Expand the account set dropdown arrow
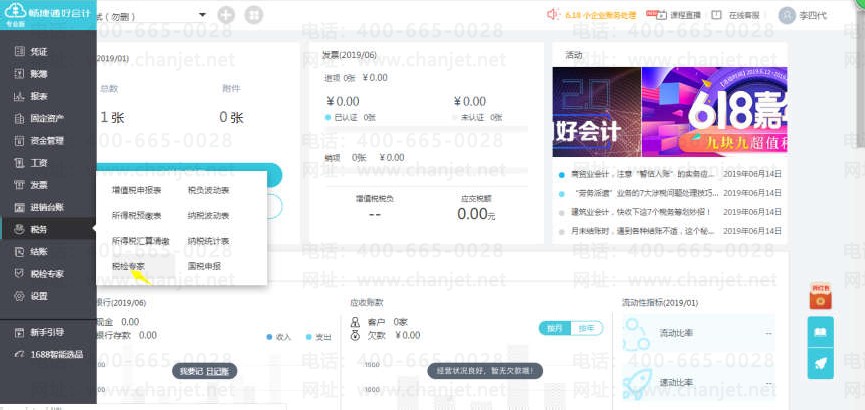 click(x=202, y=15)
